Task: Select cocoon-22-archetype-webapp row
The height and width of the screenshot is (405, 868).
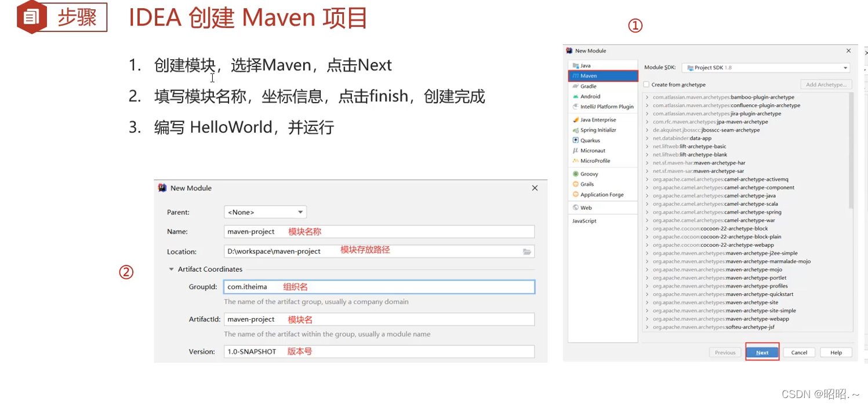Action: [745, 245]
